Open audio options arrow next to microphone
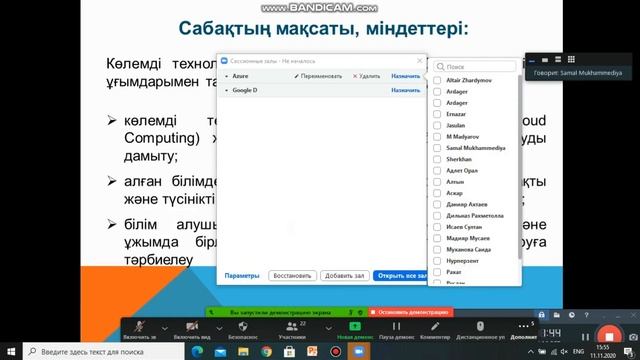The height and width of the screenshot is (360, 640). [x=164, y=328]
